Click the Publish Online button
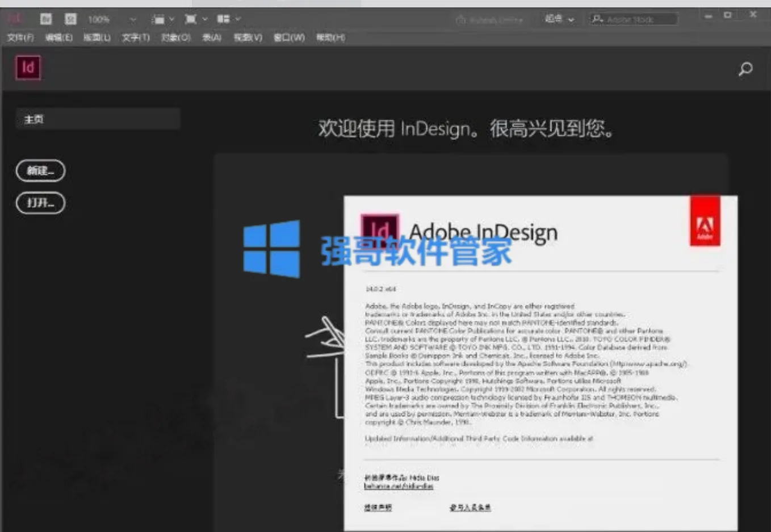This screenshot has width=771, height=532. tap(489, 20)
